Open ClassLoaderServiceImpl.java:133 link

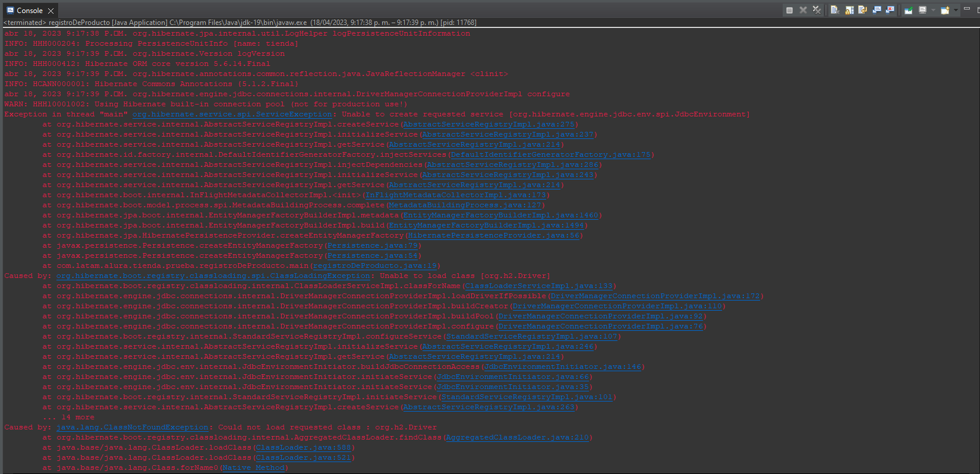[x=538, y=286]
